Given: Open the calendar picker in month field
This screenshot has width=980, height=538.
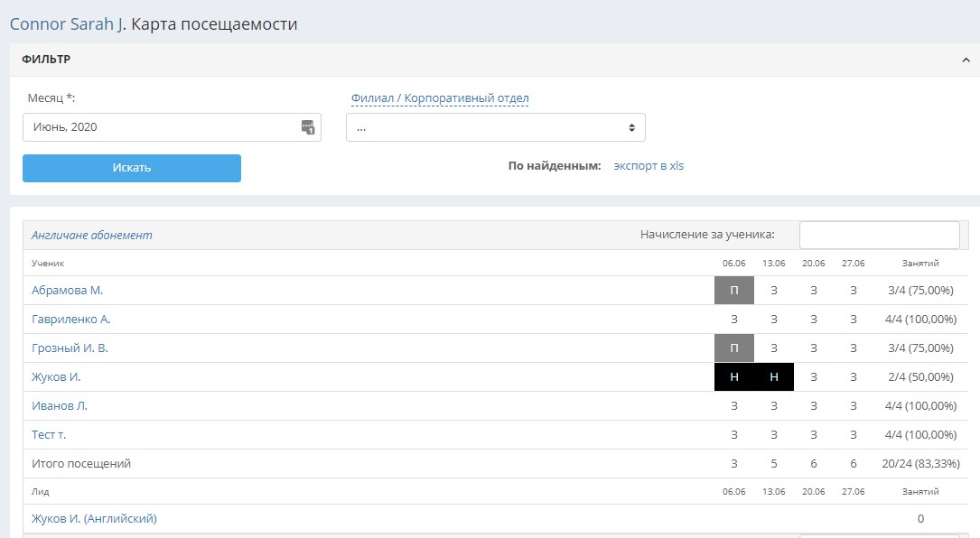Looking at the screenshot, I should point(307,127).
